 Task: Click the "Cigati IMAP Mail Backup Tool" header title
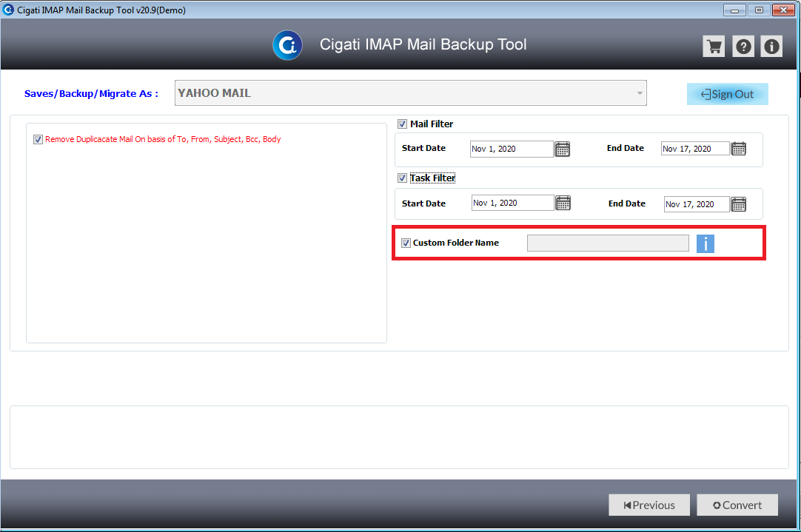(423, 45)
